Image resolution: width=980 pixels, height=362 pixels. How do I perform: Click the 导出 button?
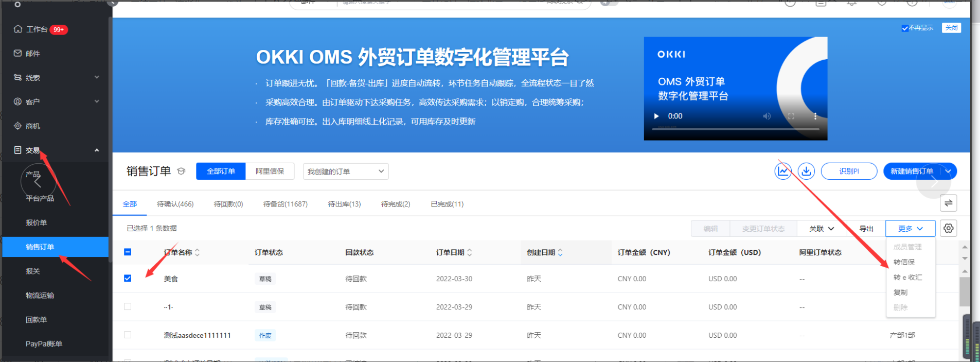tap(866, 228)
